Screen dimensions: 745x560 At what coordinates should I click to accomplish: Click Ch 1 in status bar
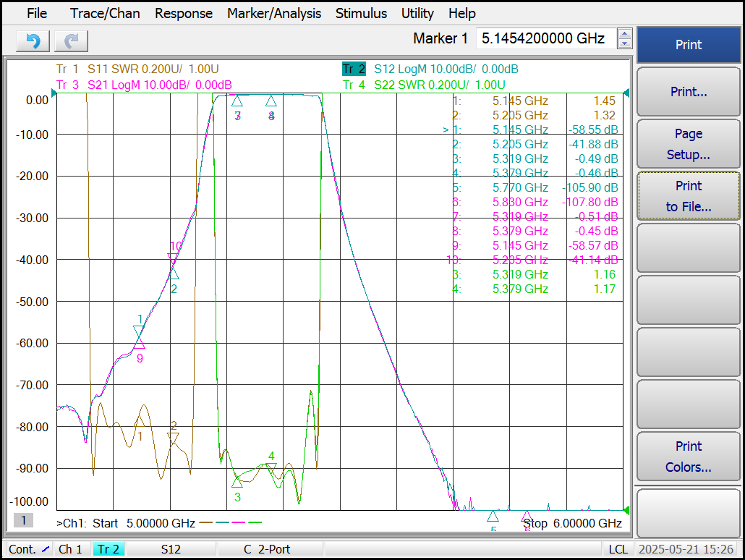point(70,549)
